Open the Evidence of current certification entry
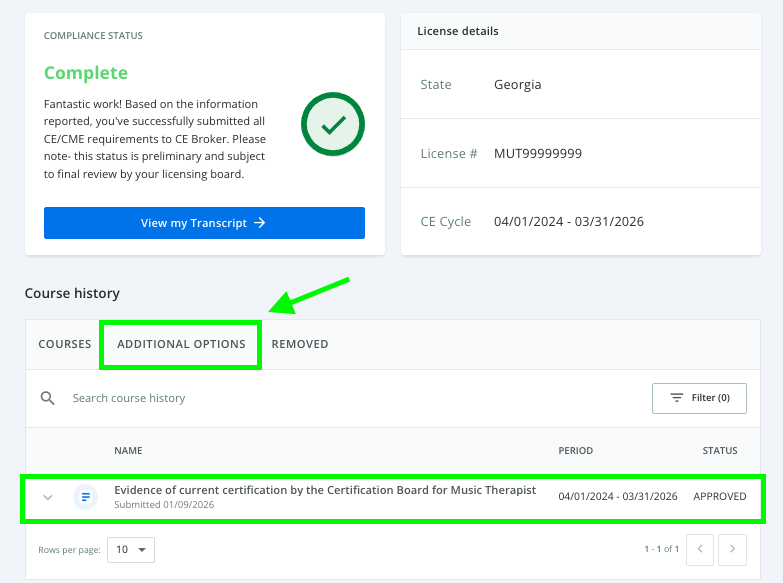This screenshot has height=583, width=783. coord(325,490)
